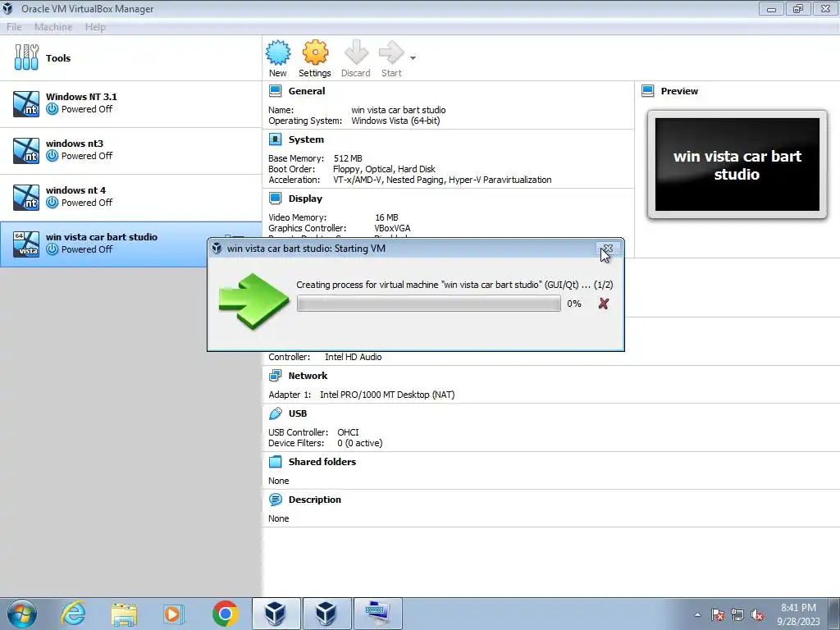Click the keyboard monitor taskbar icon

378,614
